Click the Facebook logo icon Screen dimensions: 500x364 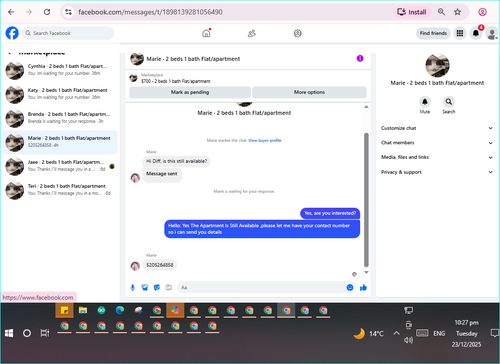[12, 33]
